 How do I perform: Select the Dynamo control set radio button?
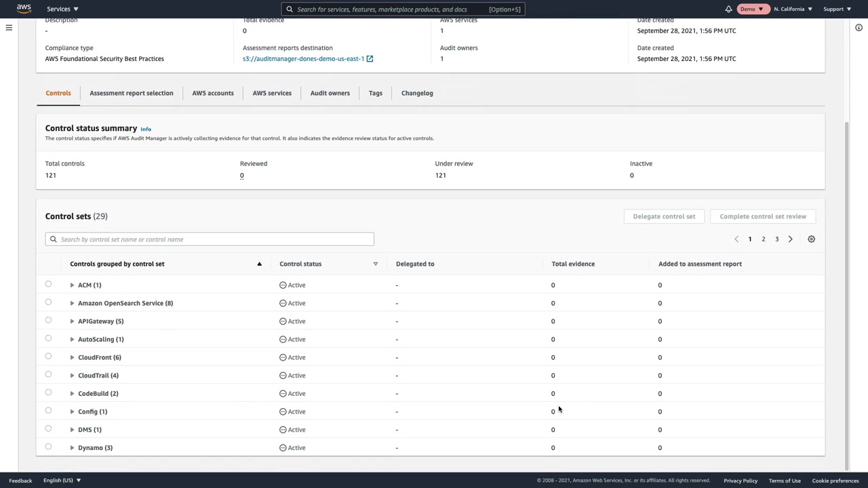tap(48, 447)
